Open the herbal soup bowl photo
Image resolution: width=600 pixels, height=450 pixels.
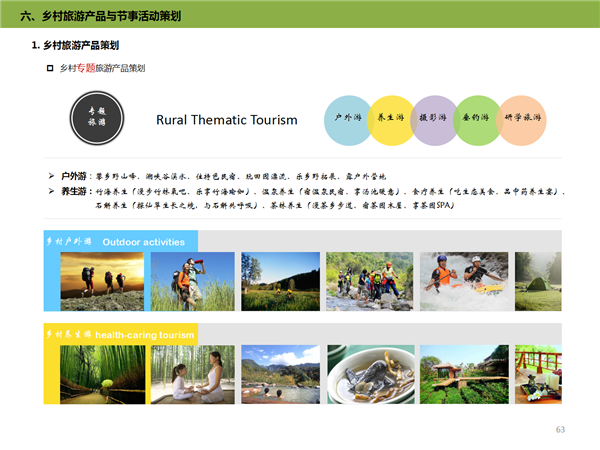point(372,374)
